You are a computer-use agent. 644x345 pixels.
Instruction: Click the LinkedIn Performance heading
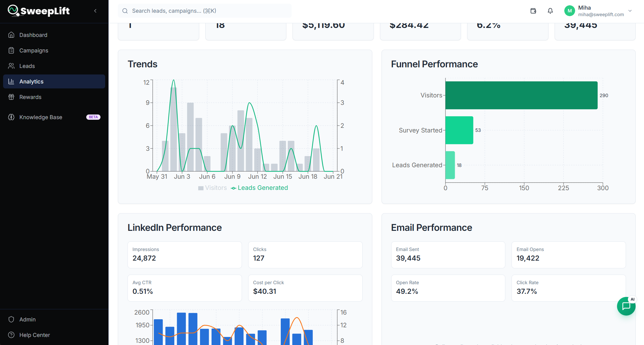[x=175, y=227]
